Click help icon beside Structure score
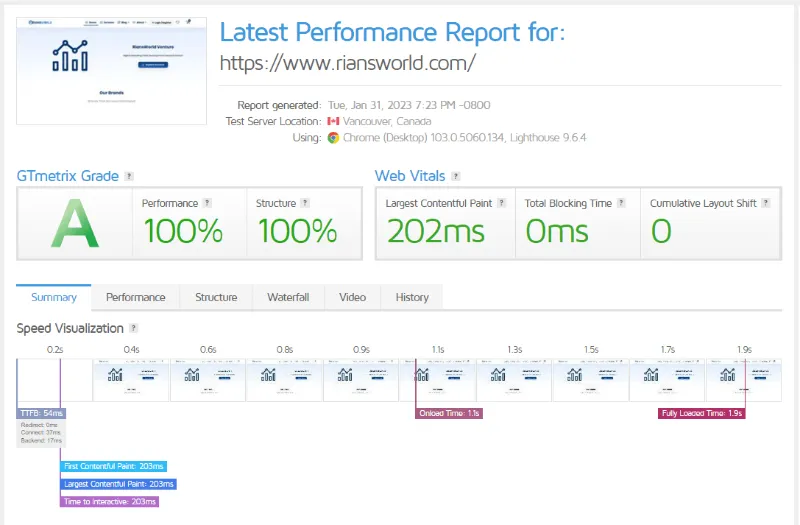 tap(305, 203)
